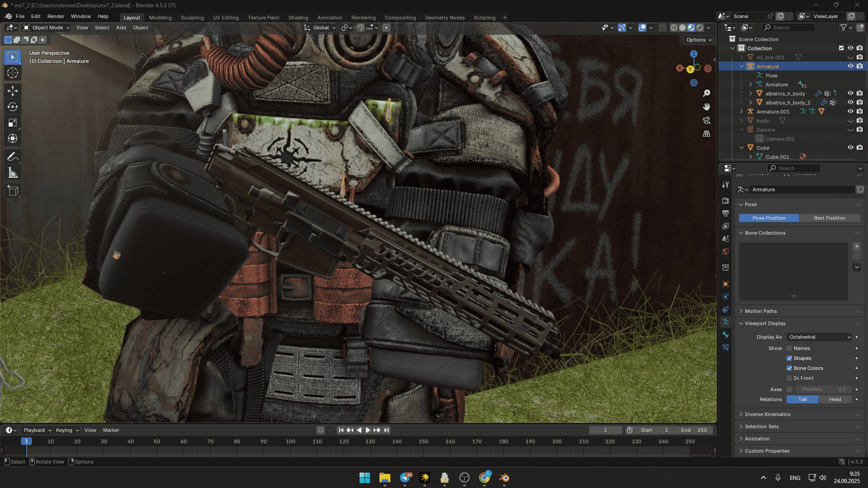
Task: Click frame 100 on the timeline
Action: point(290,441)
